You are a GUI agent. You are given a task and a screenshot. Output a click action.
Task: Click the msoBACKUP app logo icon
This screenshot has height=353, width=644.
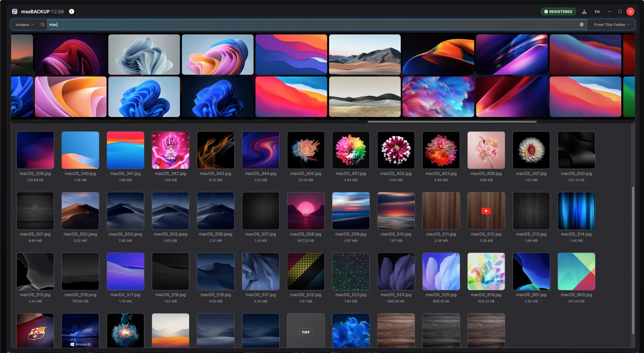pos(15,12)
